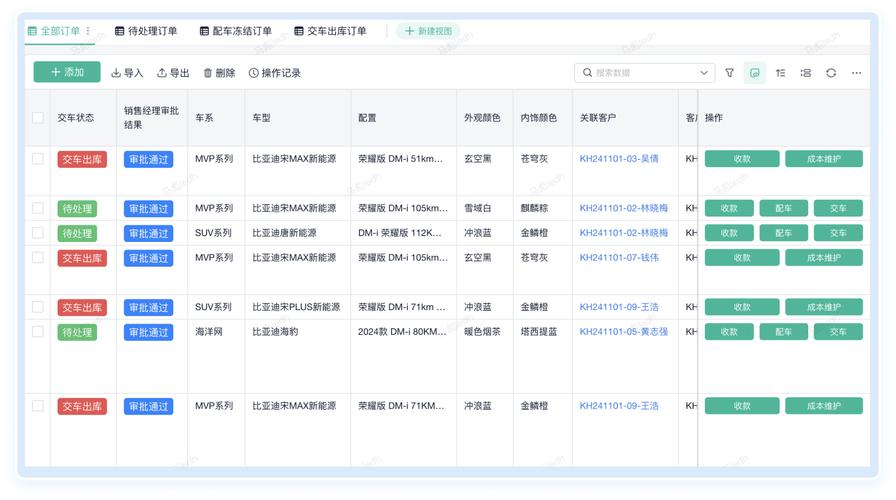Screen dimensions: 896x500
Task: Open KH241101-09-王浩 link in 比亚迪宋PLUS row
Action: (x=619, y=307)
